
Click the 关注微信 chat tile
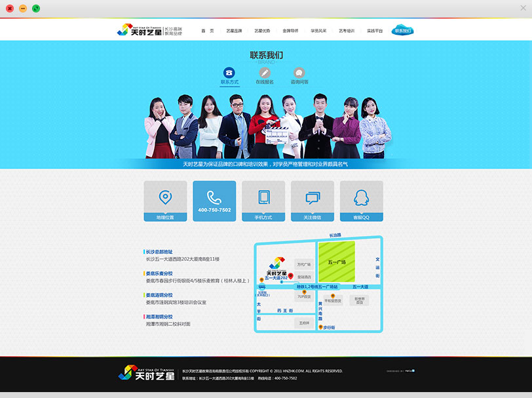click(313, 201)
